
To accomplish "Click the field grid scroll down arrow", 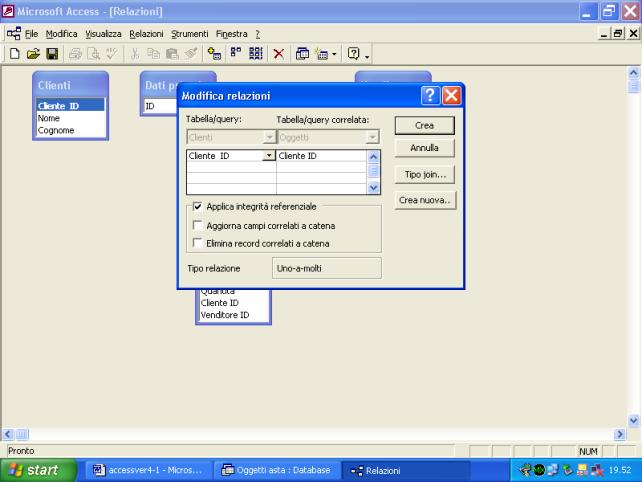I will [373, 188].
